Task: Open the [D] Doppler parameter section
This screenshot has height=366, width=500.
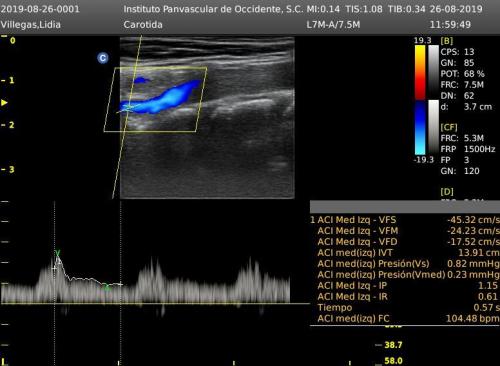Action: coord(447,192)
